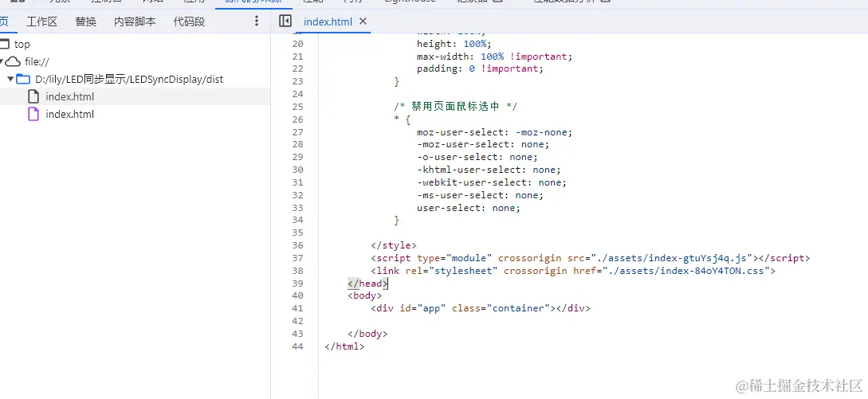This screenshot has width=868, height=399.
Task: Click the blue folder icon for dist
Action: pos(22,79)
